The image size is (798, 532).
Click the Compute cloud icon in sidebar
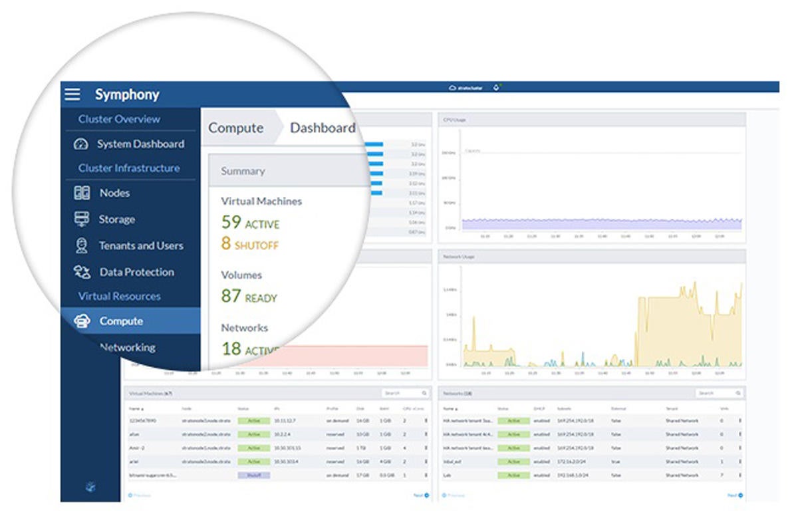(82, 321)
